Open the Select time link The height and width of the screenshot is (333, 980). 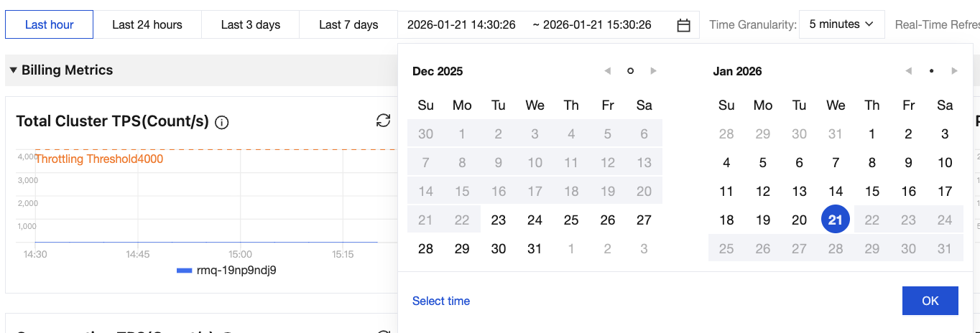[x=441, y=301]
